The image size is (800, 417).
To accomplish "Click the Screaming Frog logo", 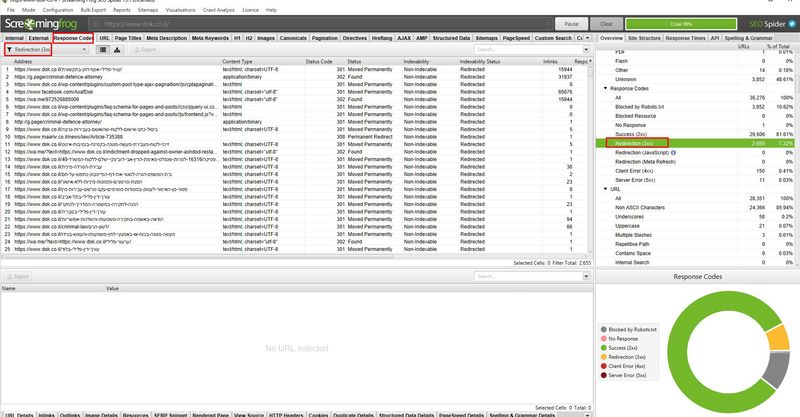I will coord(40,24).
